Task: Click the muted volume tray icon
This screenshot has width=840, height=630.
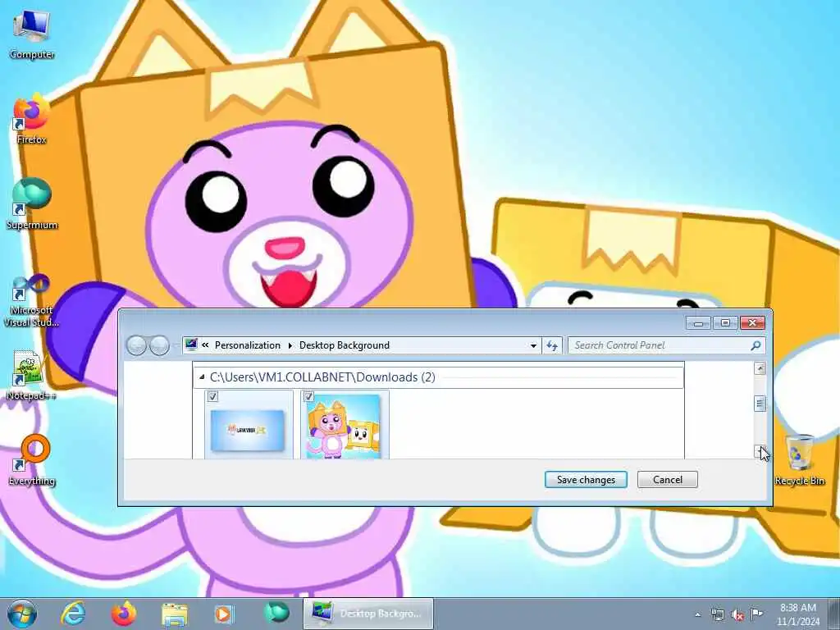Action: 737,615
